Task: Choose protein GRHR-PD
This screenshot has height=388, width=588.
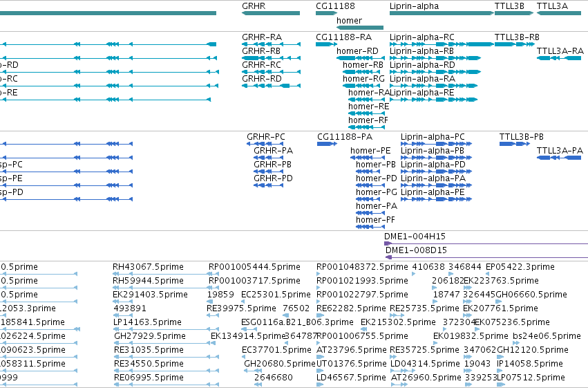Action: point(273,178)
